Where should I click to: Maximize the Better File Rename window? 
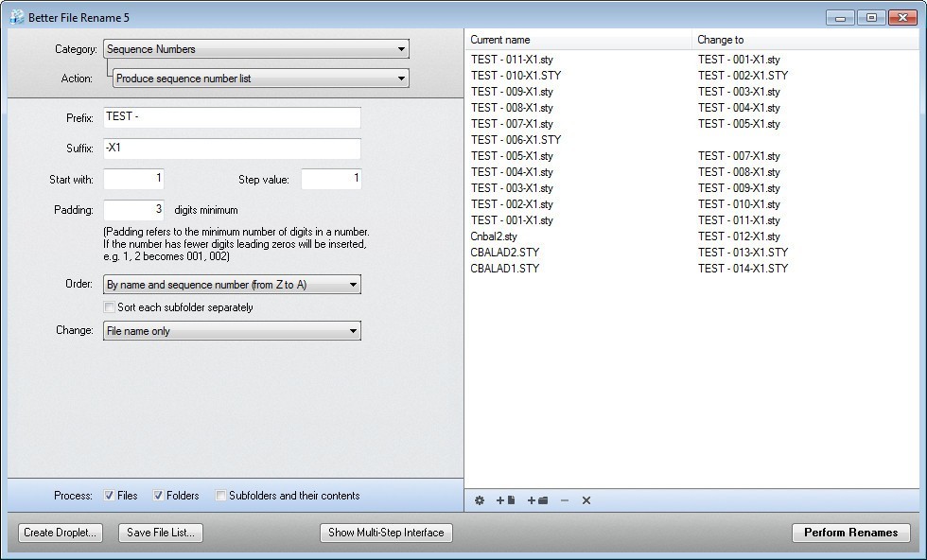(871, 18)
